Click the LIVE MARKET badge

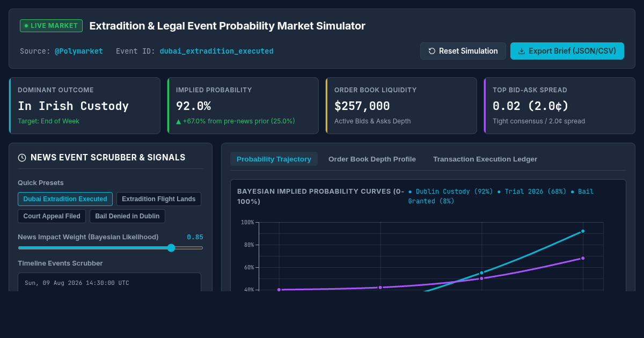pos(51,26)
